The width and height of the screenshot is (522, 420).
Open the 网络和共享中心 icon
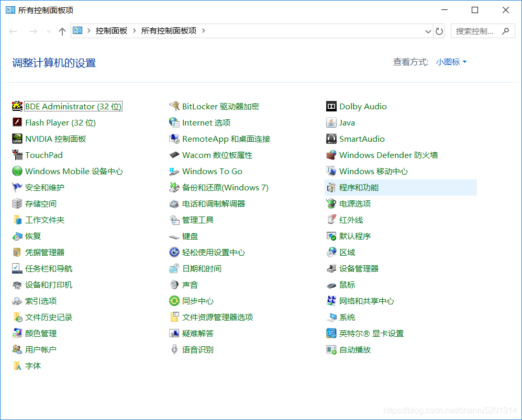pos(331,301)
